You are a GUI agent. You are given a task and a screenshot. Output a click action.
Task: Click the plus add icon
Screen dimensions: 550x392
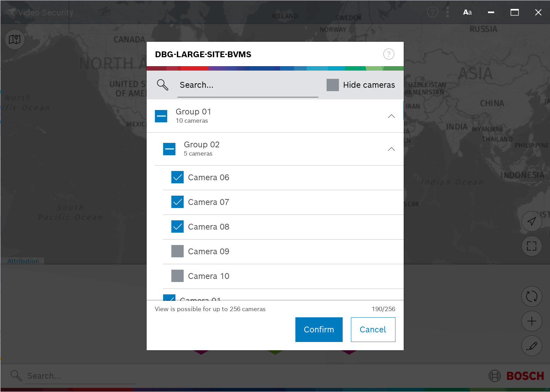pos(531,321)
